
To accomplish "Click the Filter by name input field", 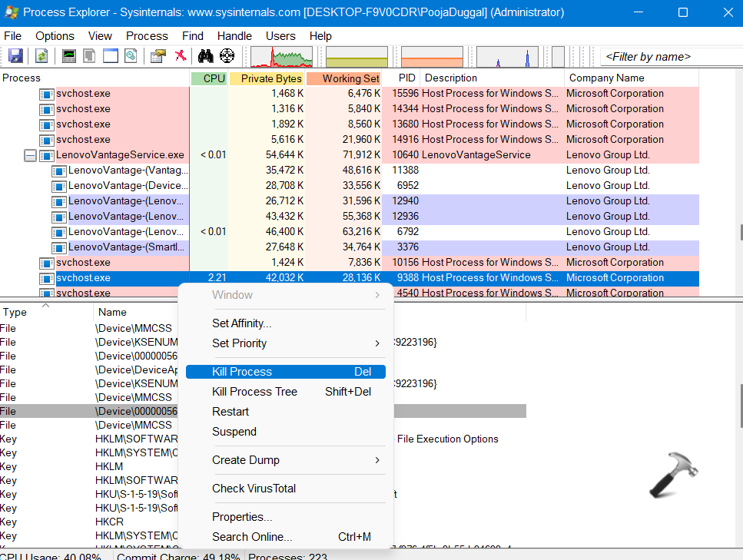I will [668, 57].
